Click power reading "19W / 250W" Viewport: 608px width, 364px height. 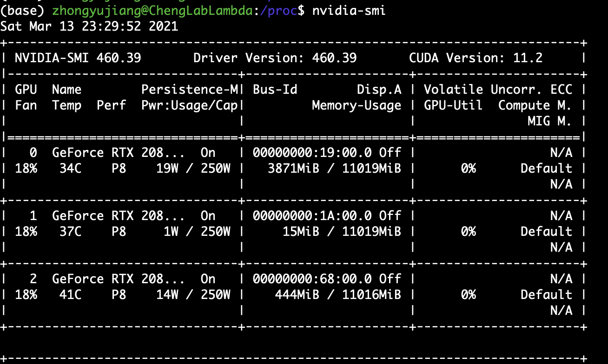(193, 169)
